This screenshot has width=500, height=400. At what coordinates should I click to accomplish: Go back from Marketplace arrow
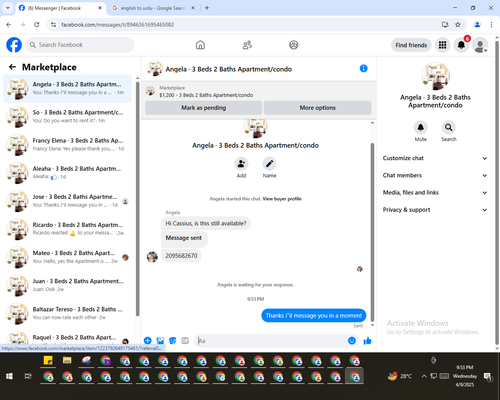pos(12,67)
